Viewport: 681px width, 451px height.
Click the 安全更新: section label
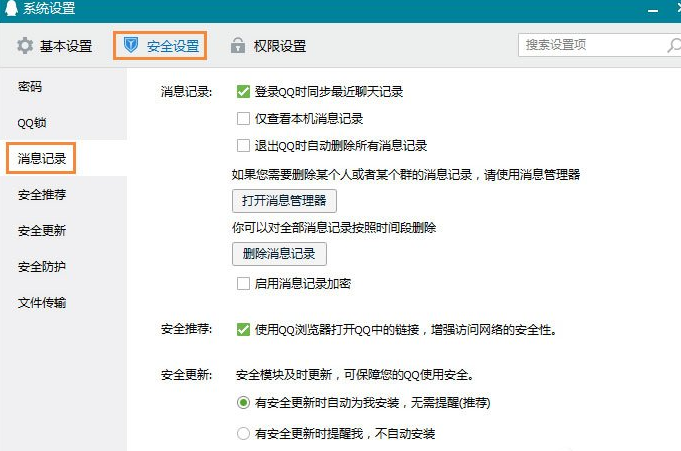point(186,375)
